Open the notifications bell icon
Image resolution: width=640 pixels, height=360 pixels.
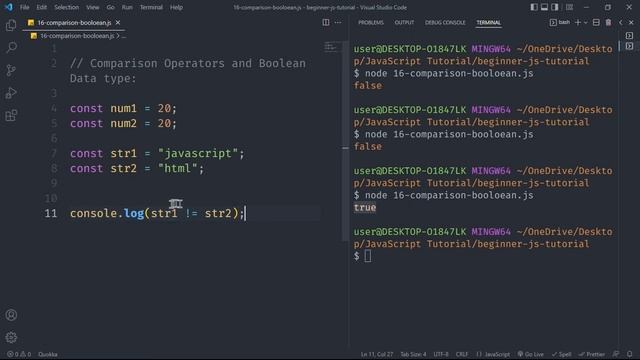[630, 354]
